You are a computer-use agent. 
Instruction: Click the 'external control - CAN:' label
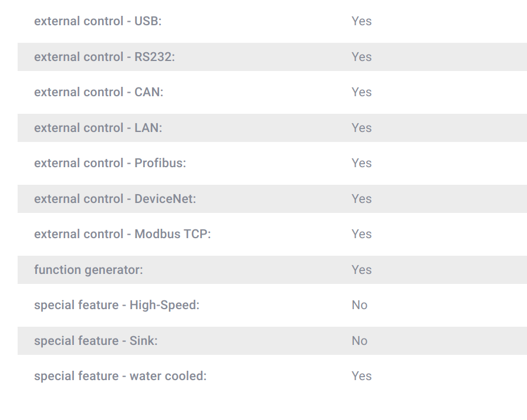pos(99,92)
